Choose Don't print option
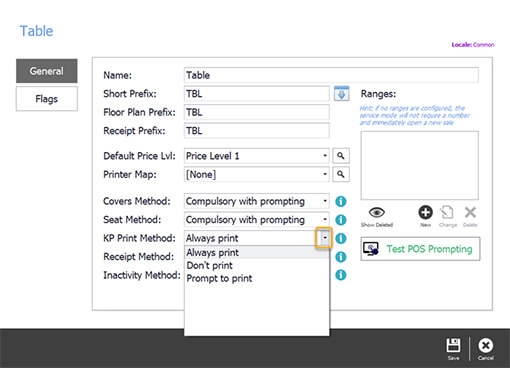The height and width of the screenshot is (368, 510). (x=257, y=265)
